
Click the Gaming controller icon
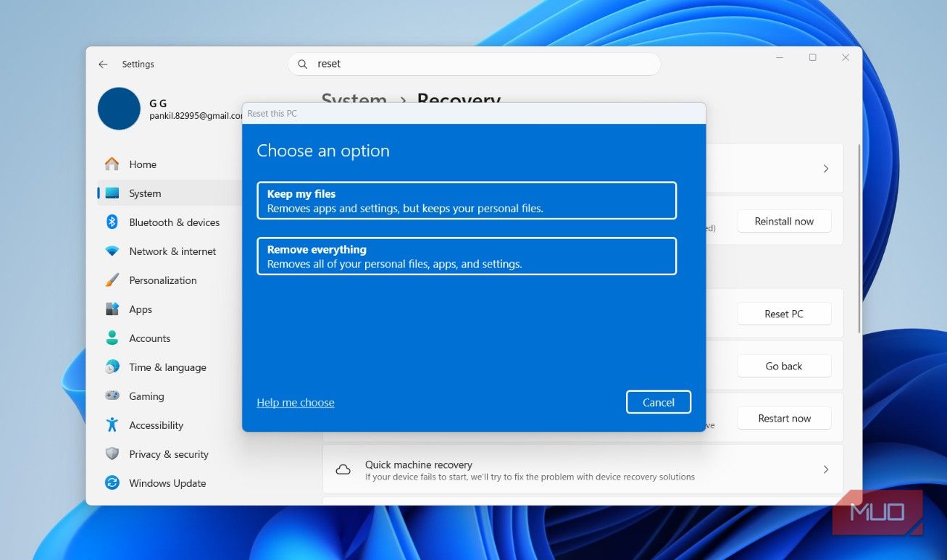(x=112, y=396)
